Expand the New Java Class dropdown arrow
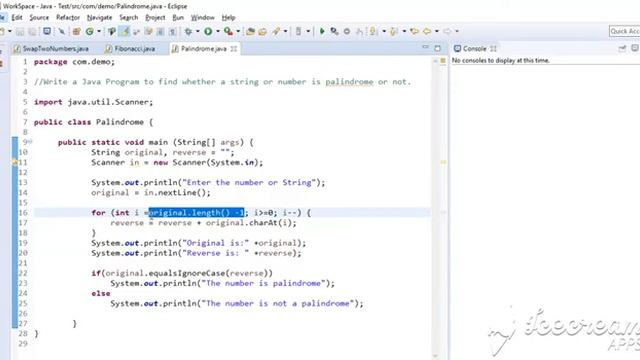 [x=99, y=31]
